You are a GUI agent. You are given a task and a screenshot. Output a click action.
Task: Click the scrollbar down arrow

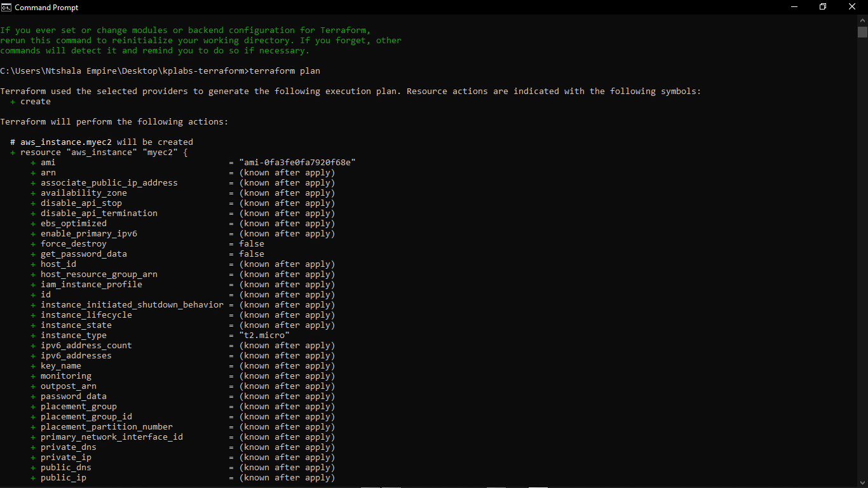click(863, 482)
